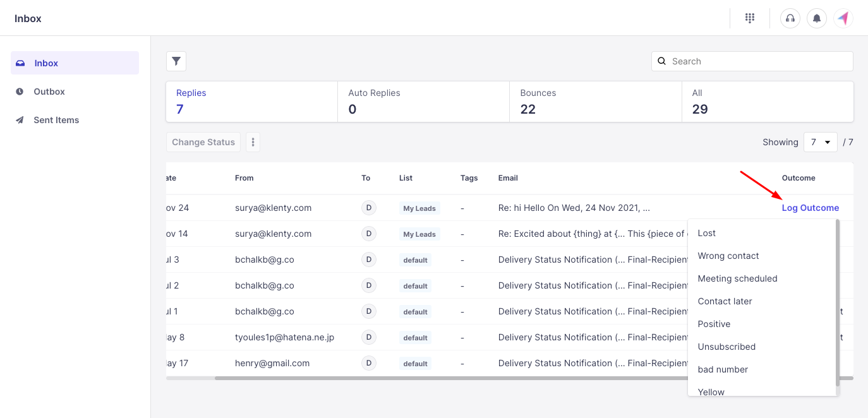The height and width of the screenshot is (418, 868).
Task: Open the Showing count dropdown
Action: [x=820, y=142]
